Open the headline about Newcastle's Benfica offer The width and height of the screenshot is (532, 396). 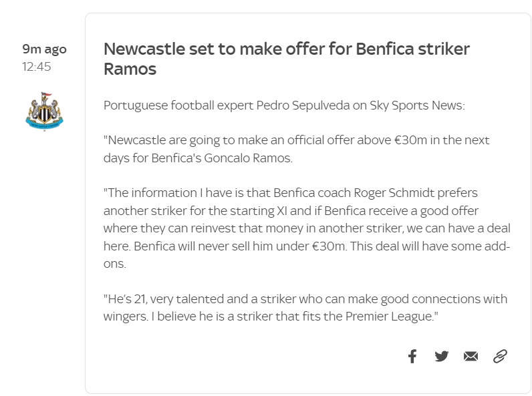coord(287,59)
